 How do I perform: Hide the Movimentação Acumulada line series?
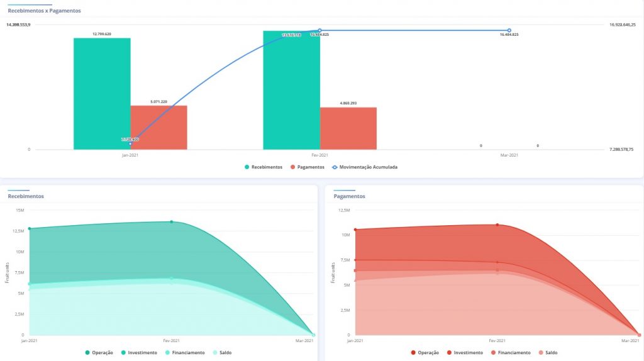coord(364,167)
